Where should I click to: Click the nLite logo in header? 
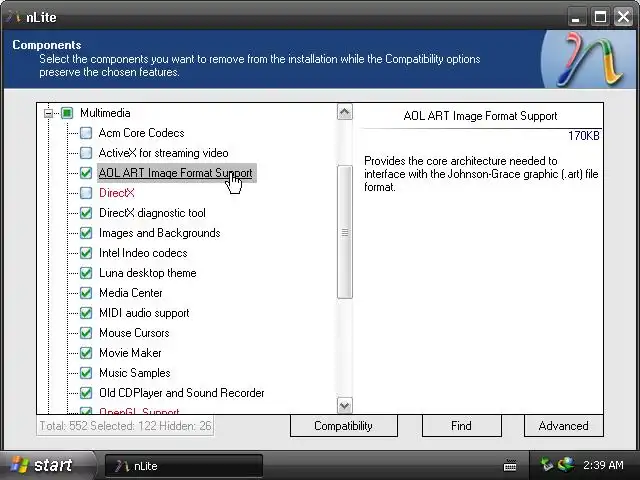point(589,59)
